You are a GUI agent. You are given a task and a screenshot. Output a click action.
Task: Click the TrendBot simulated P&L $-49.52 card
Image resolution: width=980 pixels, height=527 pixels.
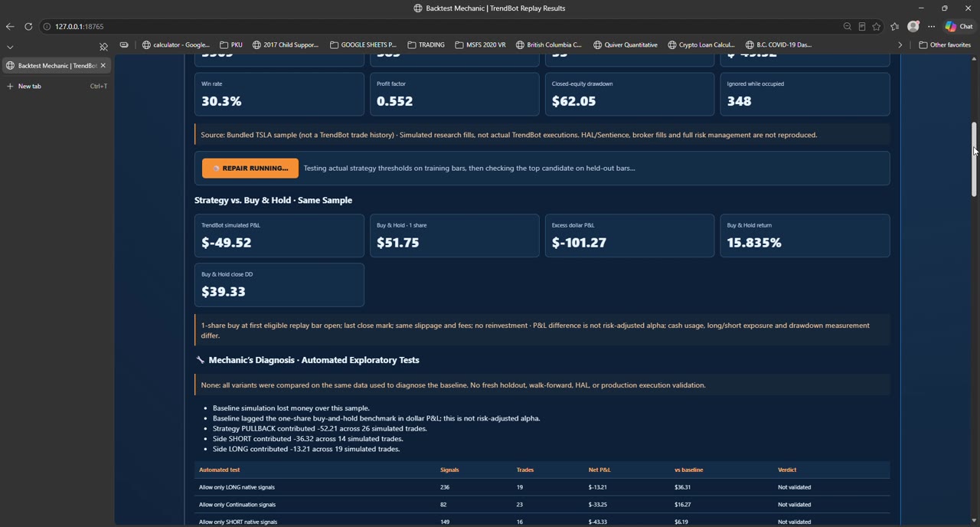pos(279,235)
